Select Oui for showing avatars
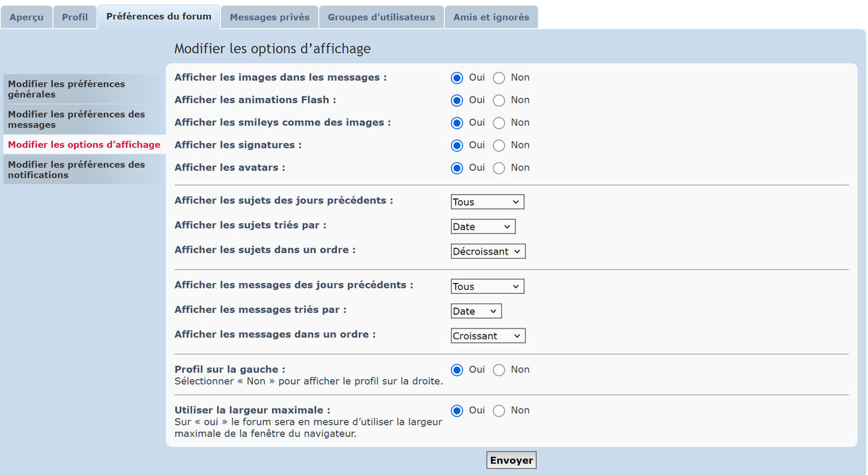 pyautogui.click(x=457, y=168)
